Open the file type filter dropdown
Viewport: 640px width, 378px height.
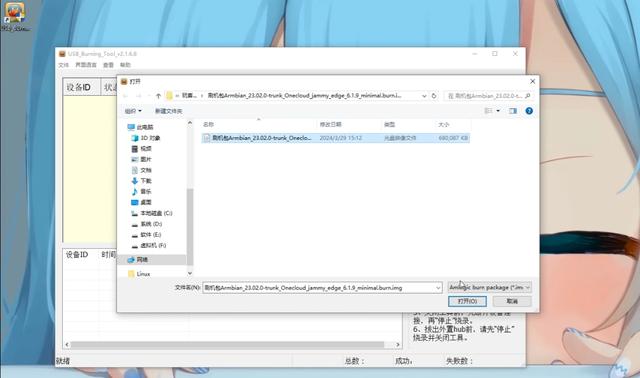click(x=489, y=287)
